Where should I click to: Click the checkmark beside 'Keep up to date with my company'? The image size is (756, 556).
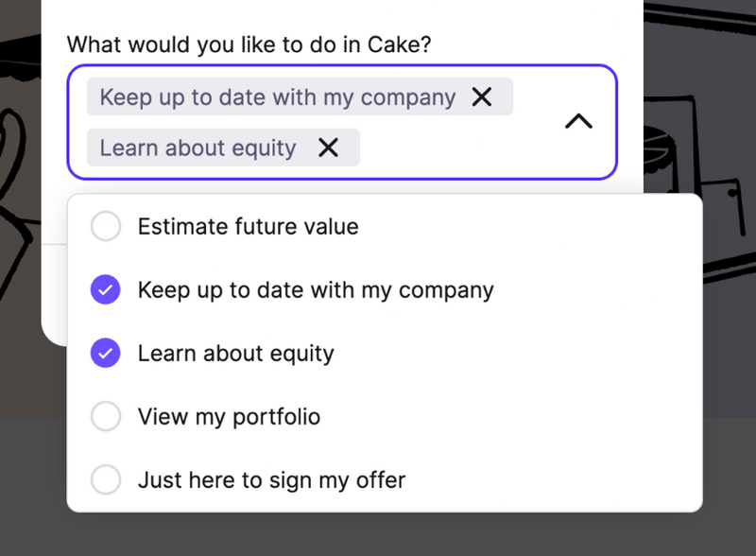[x=105, y=289]
